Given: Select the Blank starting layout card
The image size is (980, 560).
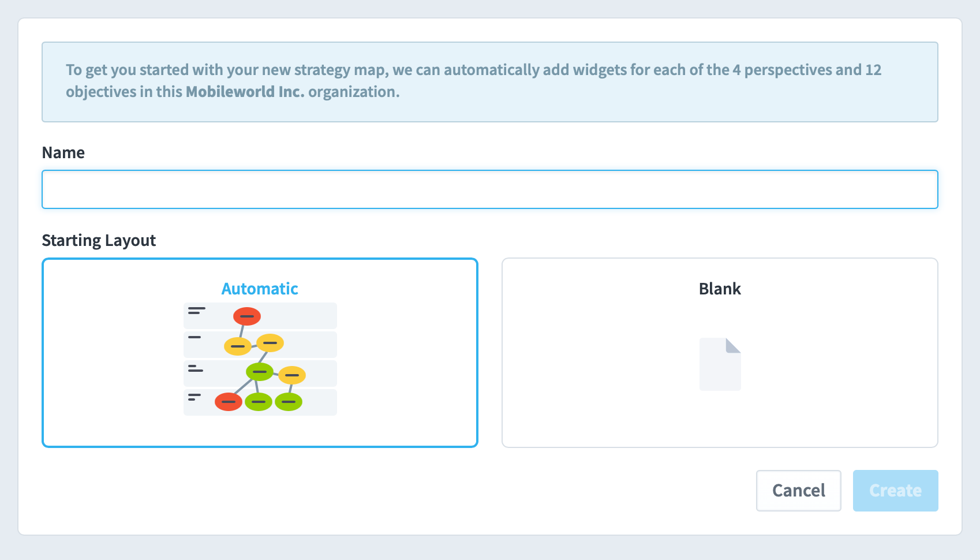Looking at the screenshot, I should click(720, 353).
